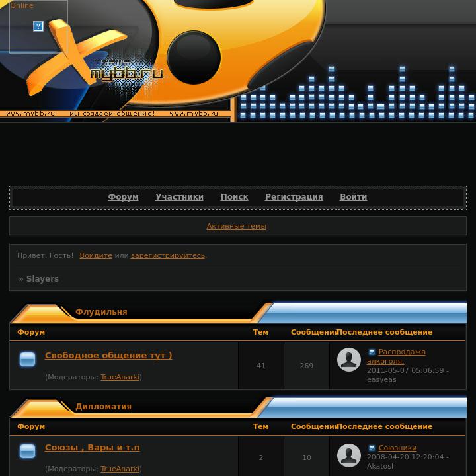The width and height of the screenshot is (476, 476).
Task: Click the username Akatosh
Action: (381, 466)
